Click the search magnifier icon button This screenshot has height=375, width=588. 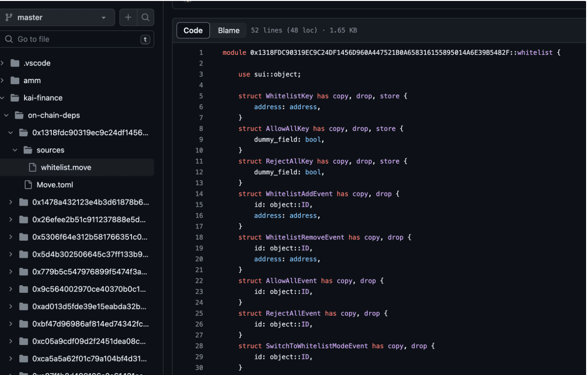[145, 18]
